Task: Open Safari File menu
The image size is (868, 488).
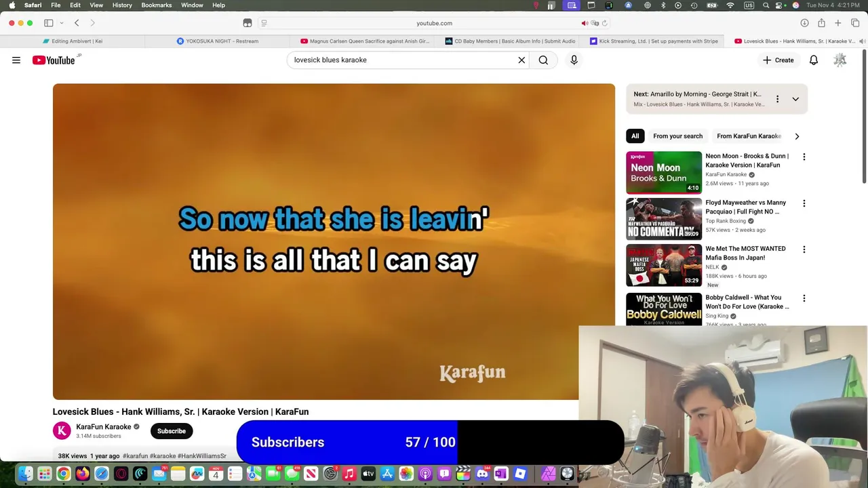Action: click(56, 5)
